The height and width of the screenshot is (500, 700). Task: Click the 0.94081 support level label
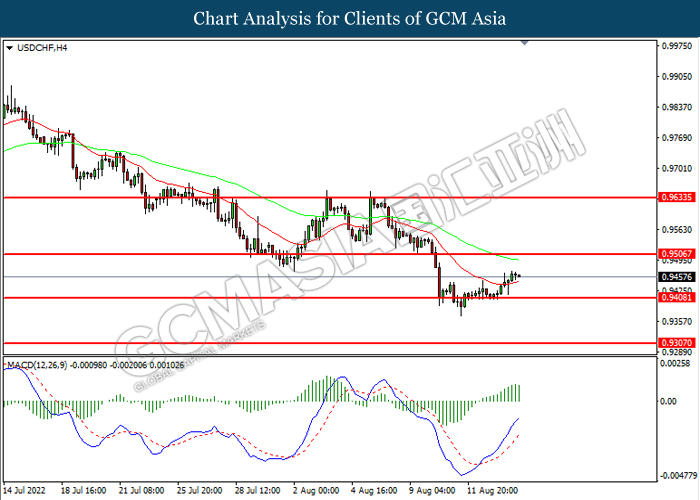pyautogui.click(x=677, y=297)
